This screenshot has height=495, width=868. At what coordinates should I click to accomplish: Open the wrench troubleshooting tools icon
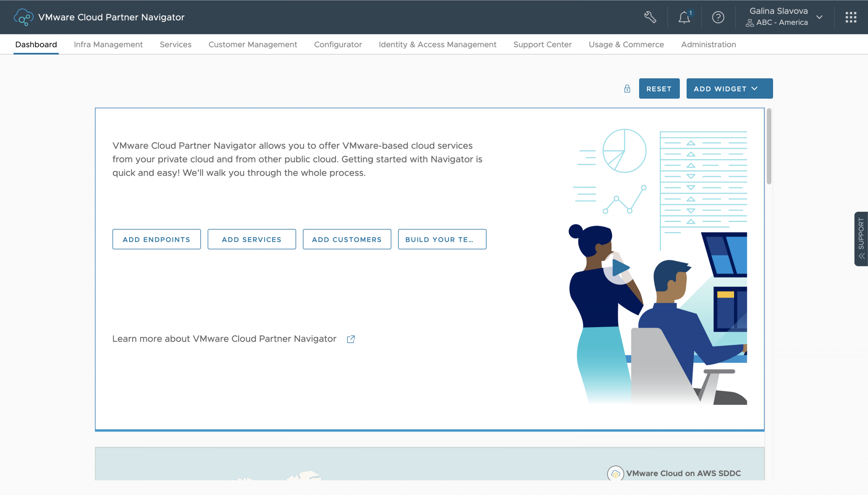click(650, 17)
